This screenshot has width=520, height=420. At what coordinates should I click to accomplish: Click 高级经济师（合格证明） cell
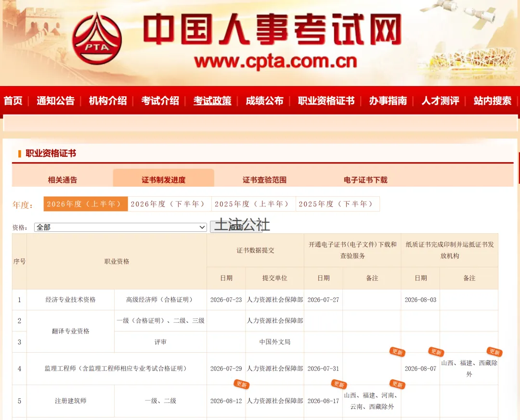pos(160,300)
